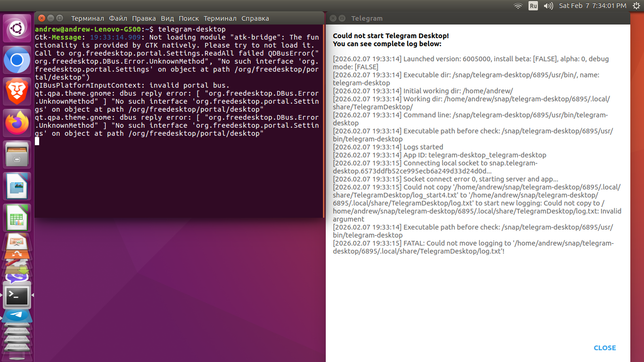Open Firefox from the launcher
This screenshot has height=362, width=644.
[x=17, y=123]
